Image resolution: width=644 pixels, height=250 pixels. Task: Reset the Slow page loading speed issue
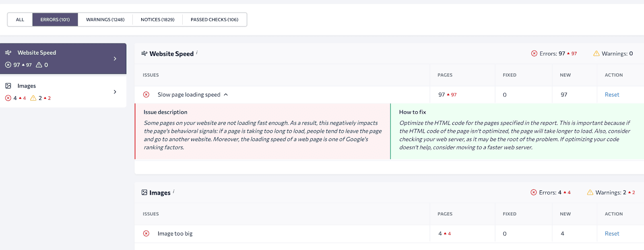pos(612,94)
